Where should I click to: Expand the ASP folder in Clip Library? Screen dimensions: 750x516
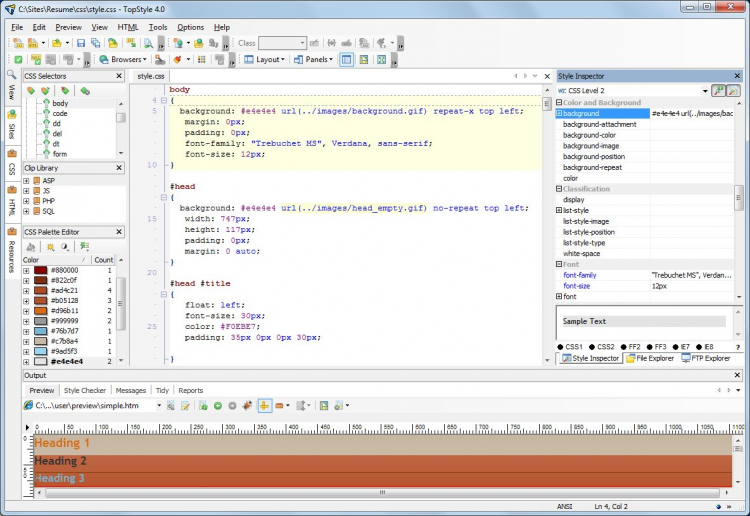(26, 181)
